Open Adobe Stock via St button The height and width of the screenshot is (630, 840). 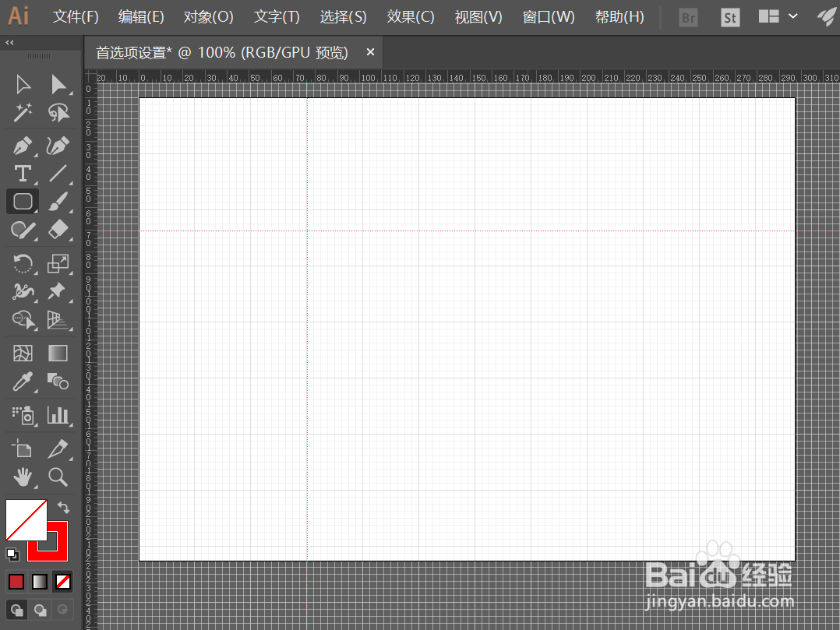click(x=730, y=18)
